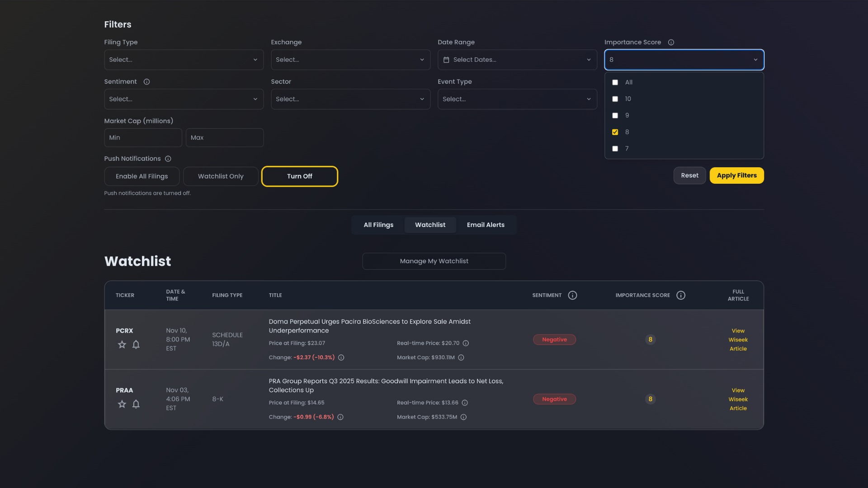Expand the Event Type dropdown

pyautogui.click(x=517, y=99)
